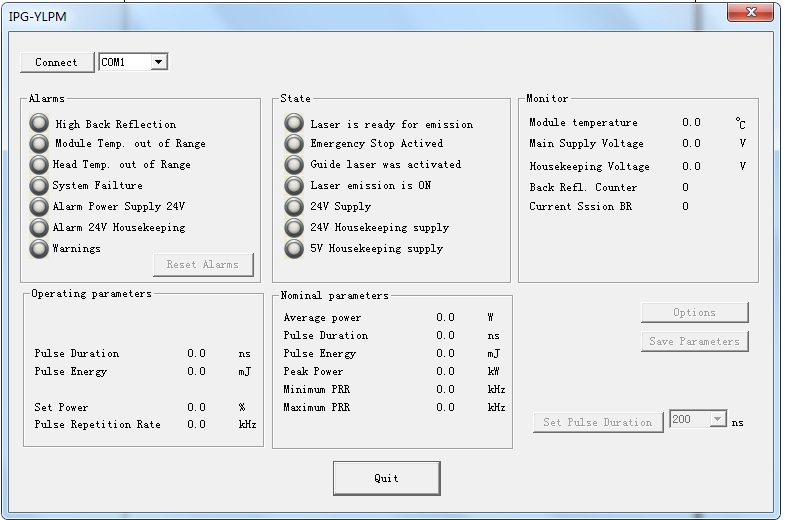Click the System Failure alarm indicator
The image size is (785, 520).
[39, 186]
